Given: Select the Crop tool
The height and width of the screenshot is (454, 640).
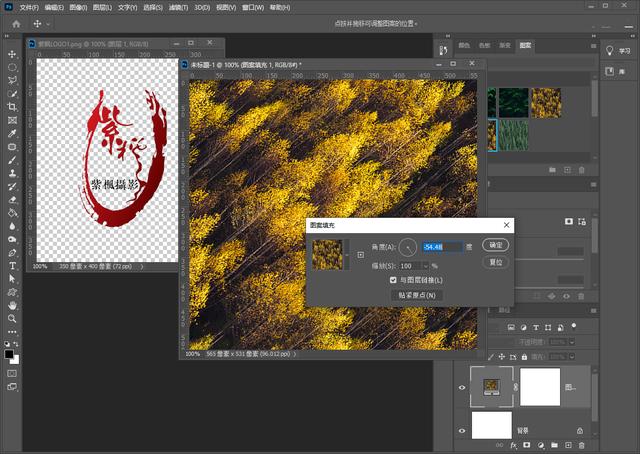Looking at the screenshot, I should point(12,106).
